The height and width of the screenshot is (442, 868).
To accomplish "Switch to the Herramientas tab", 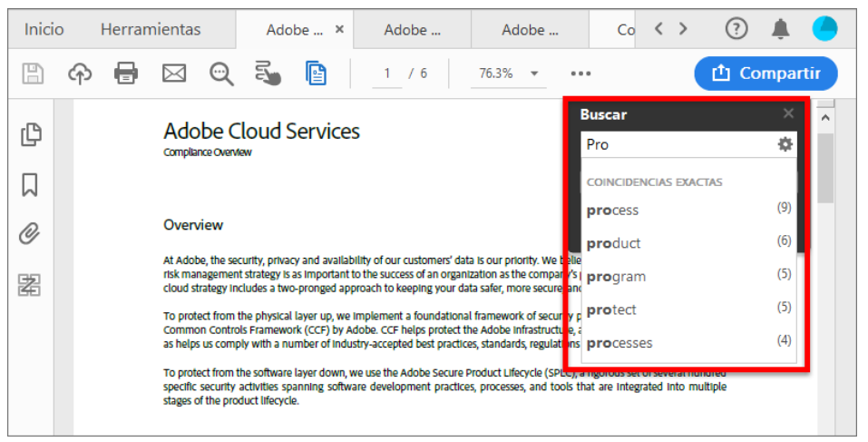I will tap(151, 30).
